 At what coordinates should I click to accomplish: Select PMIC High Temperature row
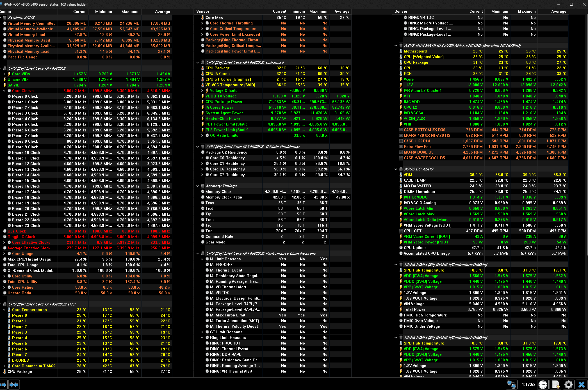[481, 315]
